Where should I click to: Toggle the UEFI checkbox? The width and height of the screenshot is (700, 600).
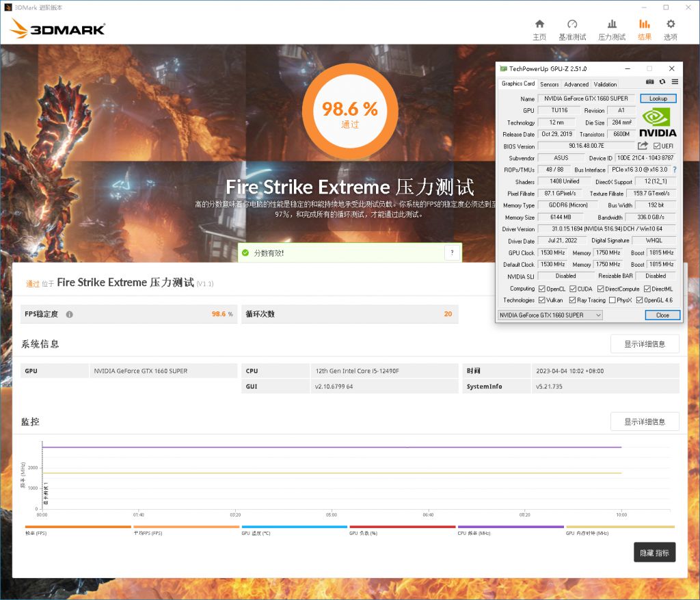click(x=657, y=146)
